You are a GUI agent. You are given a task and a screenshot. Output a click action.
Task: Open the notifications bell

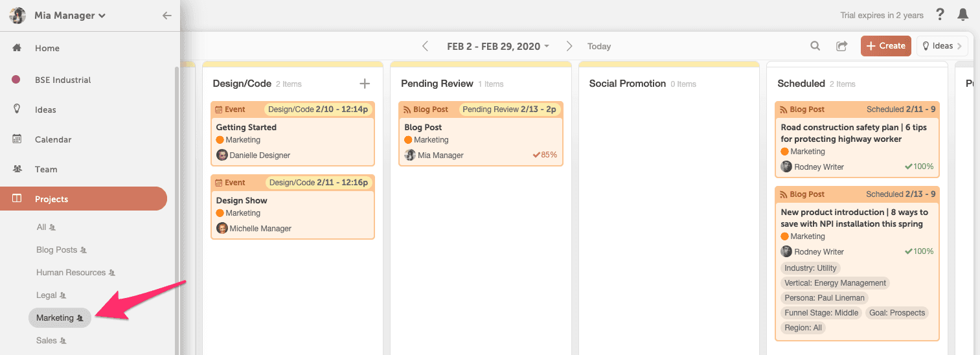tap(963, 14)
